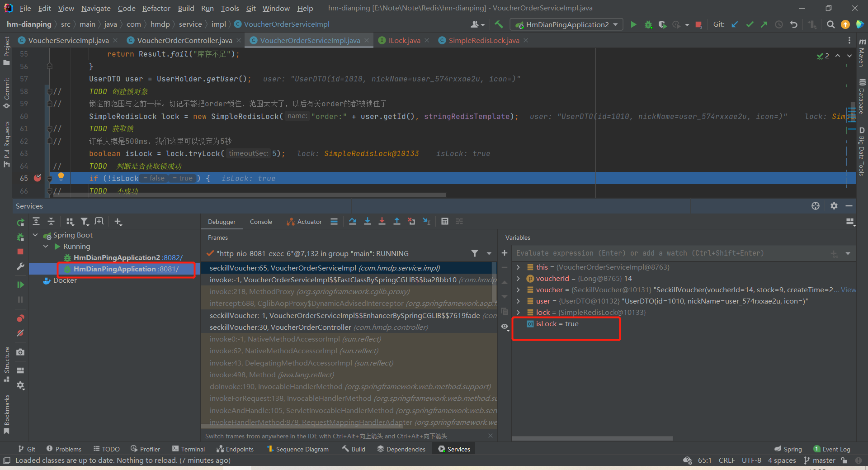Open Services panel settings gear
The image size is (868, 470).
pyautogui.click(x=834, y=206)
